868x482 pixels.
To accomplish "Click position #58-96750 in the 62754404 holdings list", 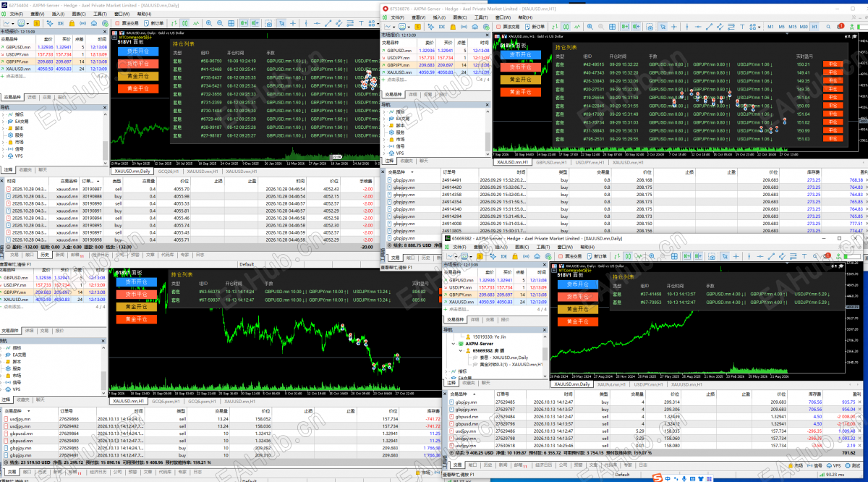I will coord(210,61).
